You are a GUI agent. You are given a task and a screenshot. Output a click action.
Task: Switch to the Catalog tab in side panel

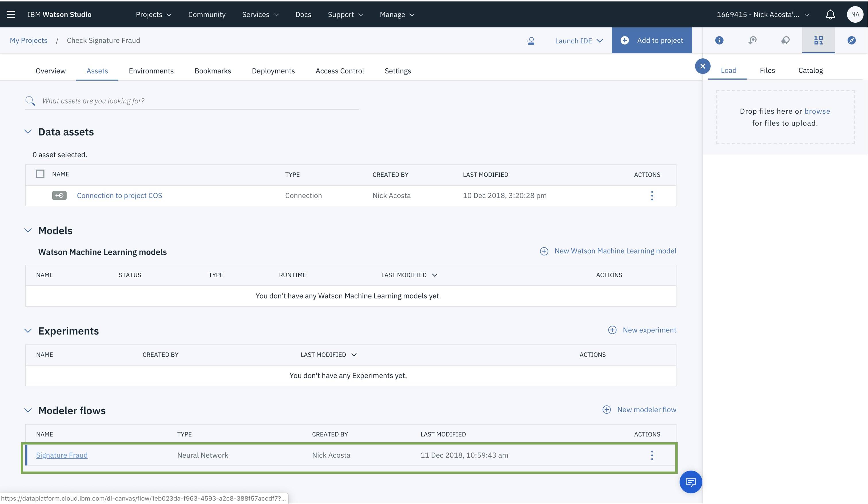[811, 70]
